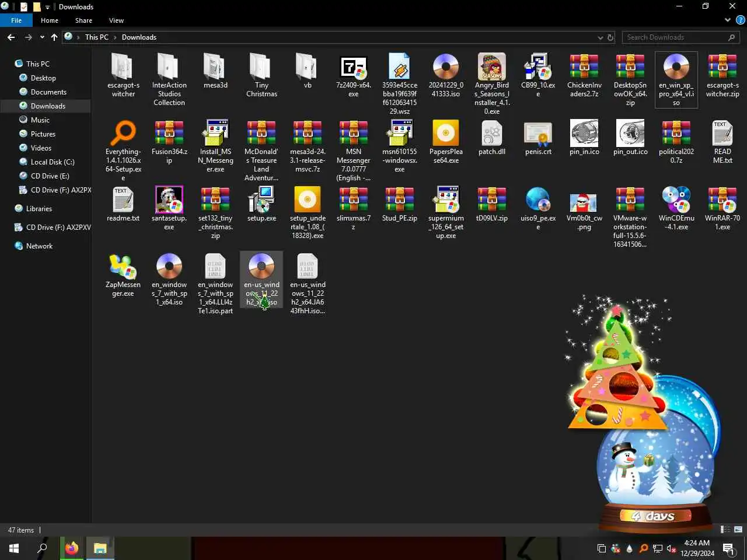747x560 pixels.
Task: Select the README.txt file
Action: [x=722, y=142]
